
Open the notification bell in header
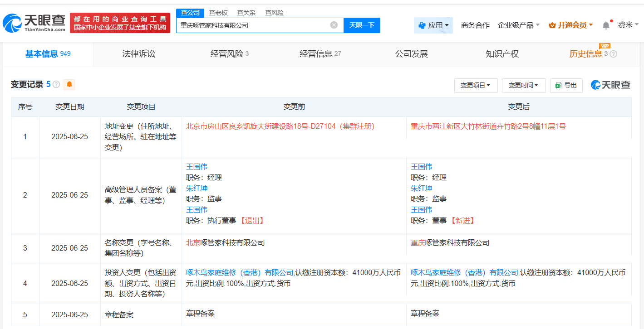[606, 25]
